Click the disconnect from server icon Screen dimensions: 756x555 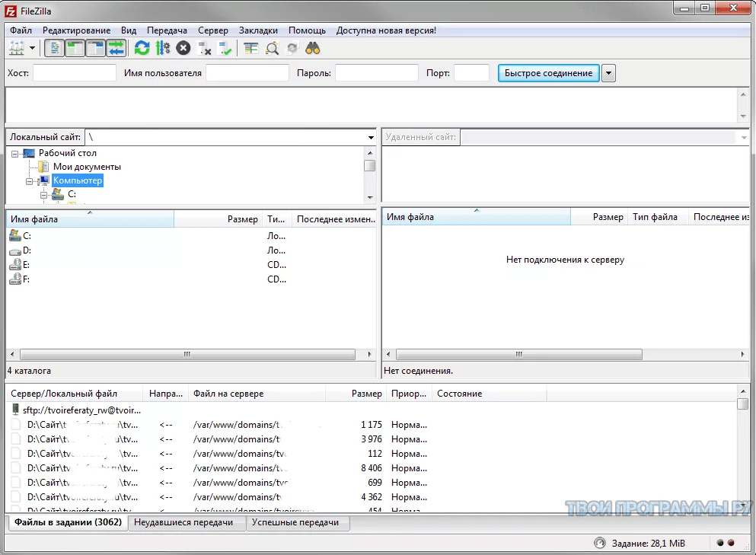(205, 48)
